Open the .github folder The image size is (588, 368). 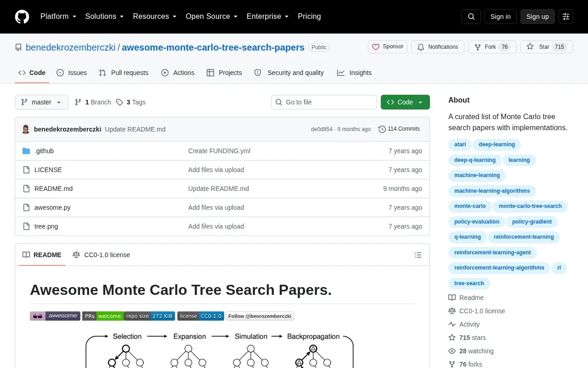44,151
